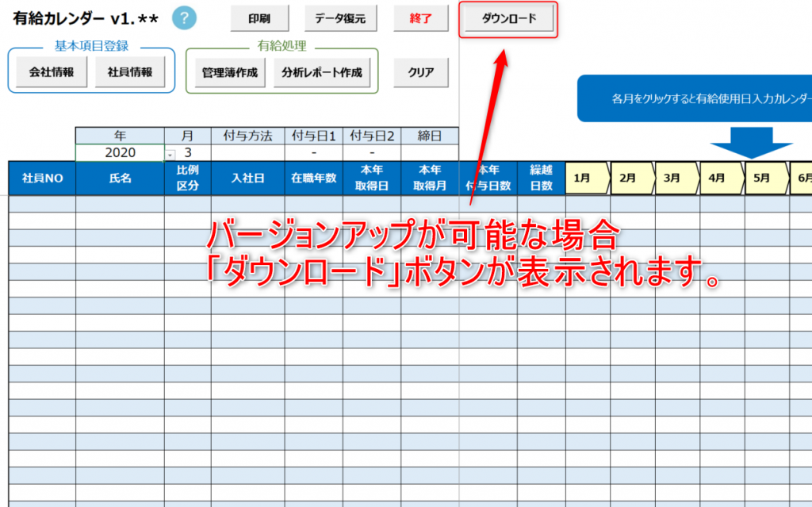Click the ダウンロード button
The height and width of the screenshot is (507, 812).
pyautogui.click(x=508, y=19)
